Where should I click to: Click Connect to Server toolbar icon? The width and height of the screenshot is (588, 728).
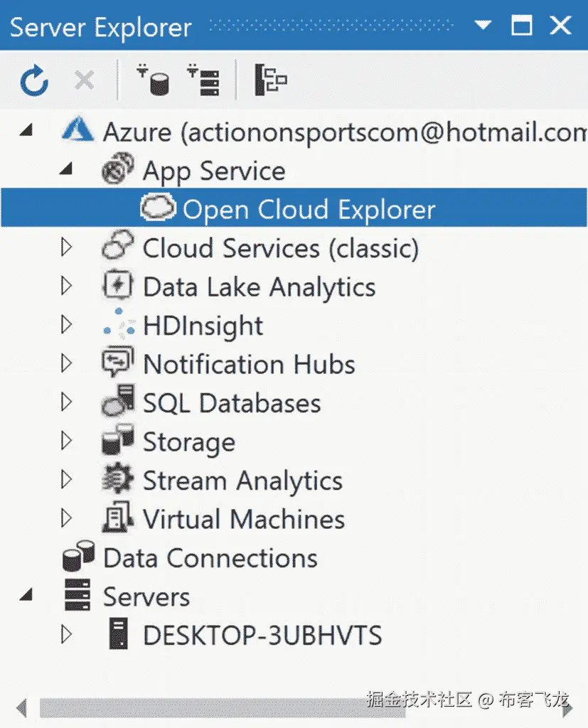click(x=203, y=80)
